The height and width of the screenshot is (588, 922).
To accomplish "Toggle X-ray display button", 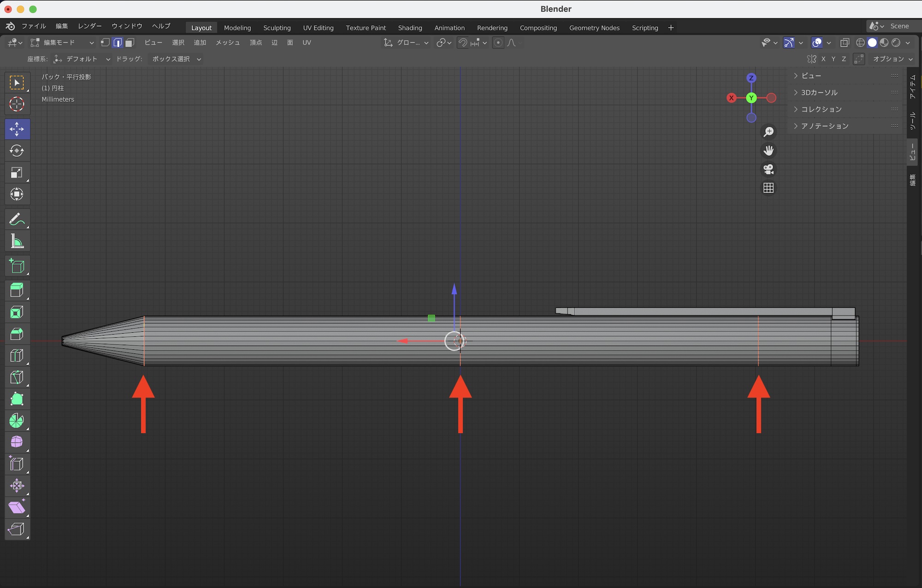I will coord(845,43).
